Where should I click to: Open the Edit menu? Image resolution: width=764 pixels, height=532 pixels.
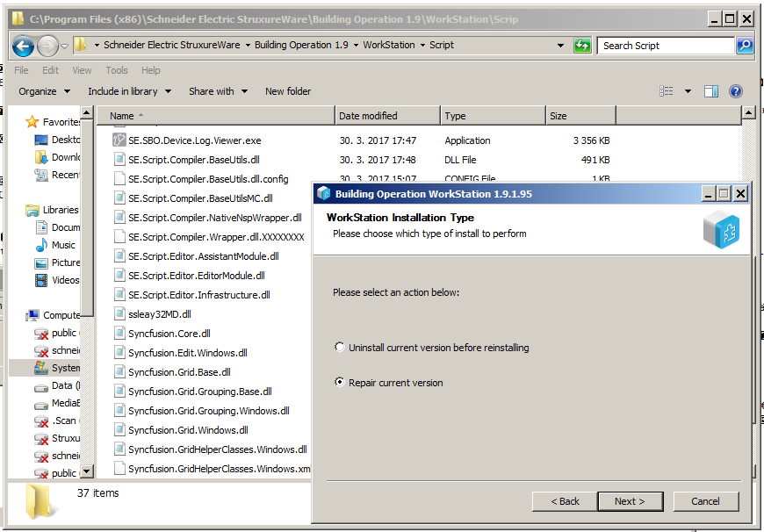tap(50, 70)
